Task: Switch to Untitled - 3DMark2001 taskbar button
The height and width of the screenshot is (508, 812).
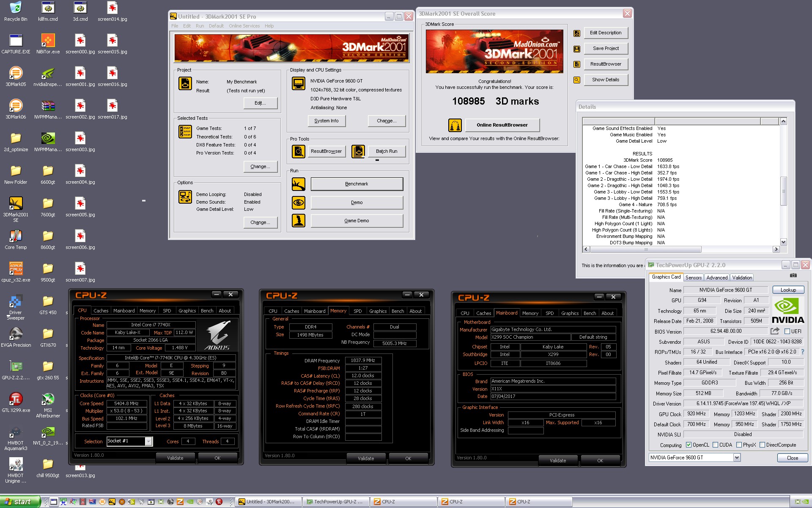Action: click(x=268, y=502)
